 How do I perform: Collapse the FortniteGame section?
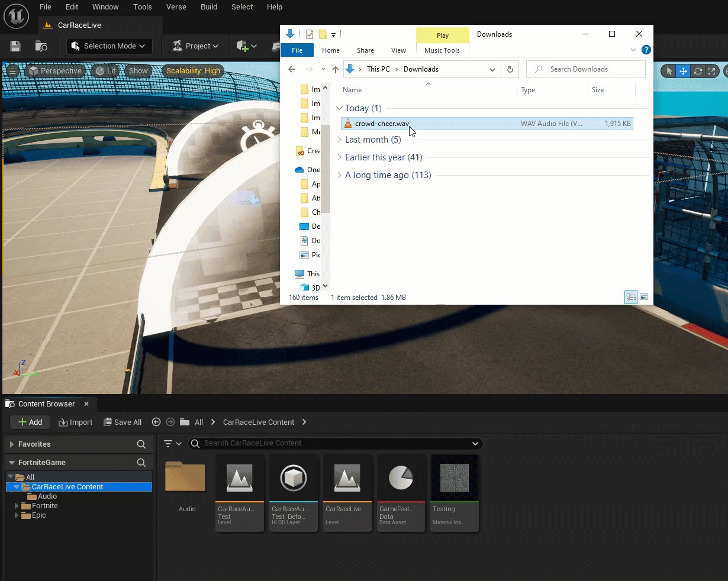12,463
